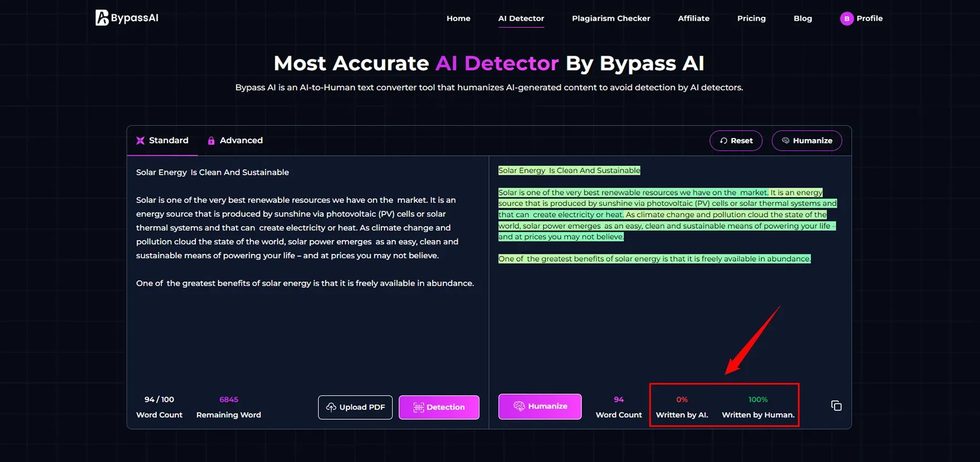Switch to the Advanced tab
This screenshot has width=980, height=462.
[x=235, y=140]
